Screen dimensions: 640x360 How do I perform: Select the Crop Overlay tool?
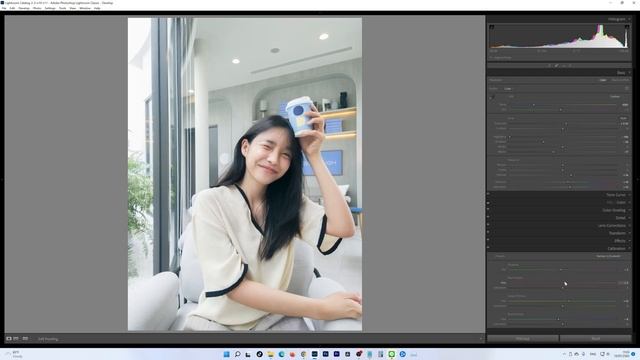[x=549, y=65]
